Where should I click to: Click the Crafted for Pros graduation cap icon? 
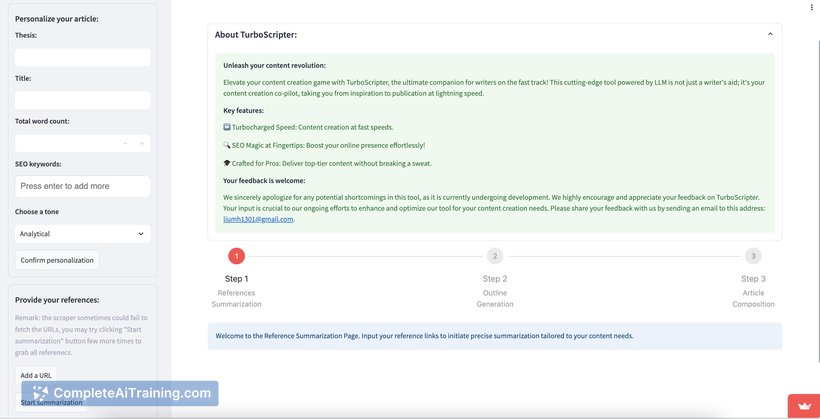pos(226,163)
